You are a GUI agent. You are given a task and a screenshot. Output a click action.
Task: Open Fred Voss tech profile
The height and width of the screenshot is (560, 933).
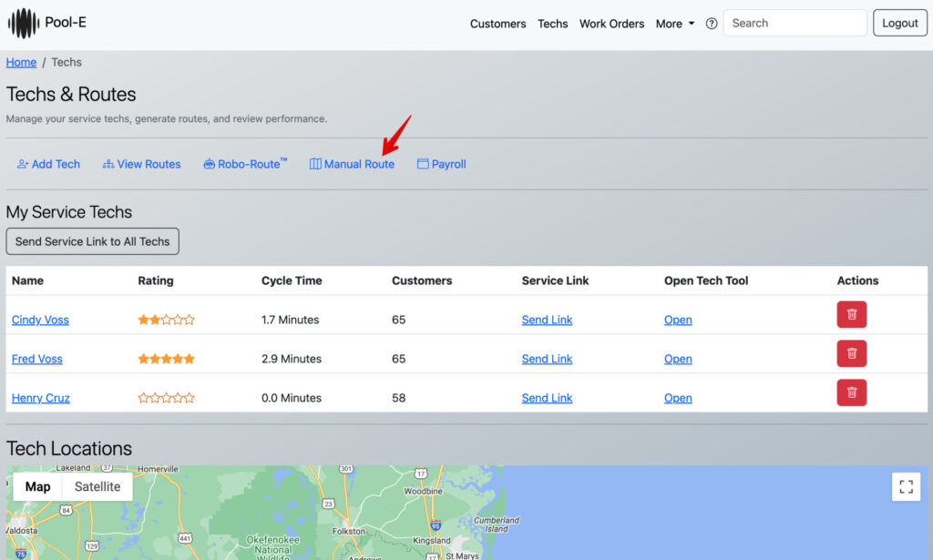coord(36,359)
